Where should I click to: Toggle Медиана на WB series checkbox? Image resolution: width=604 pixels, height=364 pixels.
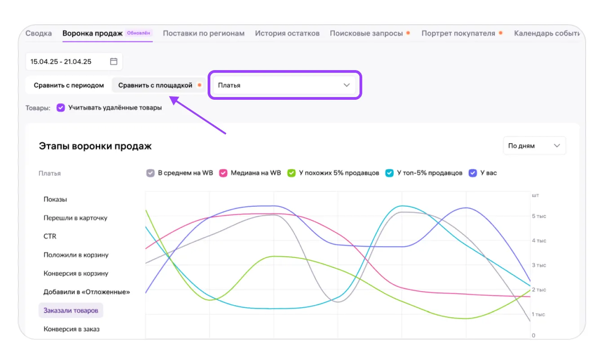[223, 173]
